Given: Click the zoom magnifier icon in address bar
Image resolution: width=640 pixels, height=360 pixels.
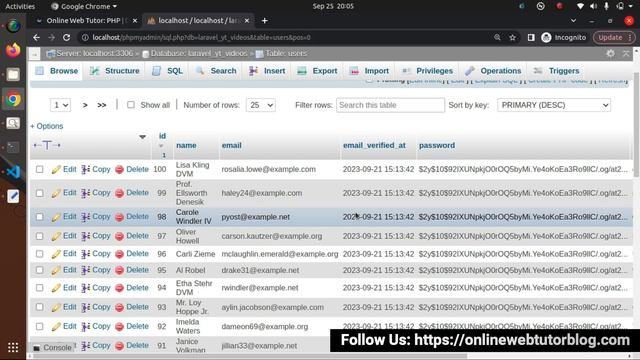Looking at the screenshot, I should pyautogui.click(x=497, y=38).
